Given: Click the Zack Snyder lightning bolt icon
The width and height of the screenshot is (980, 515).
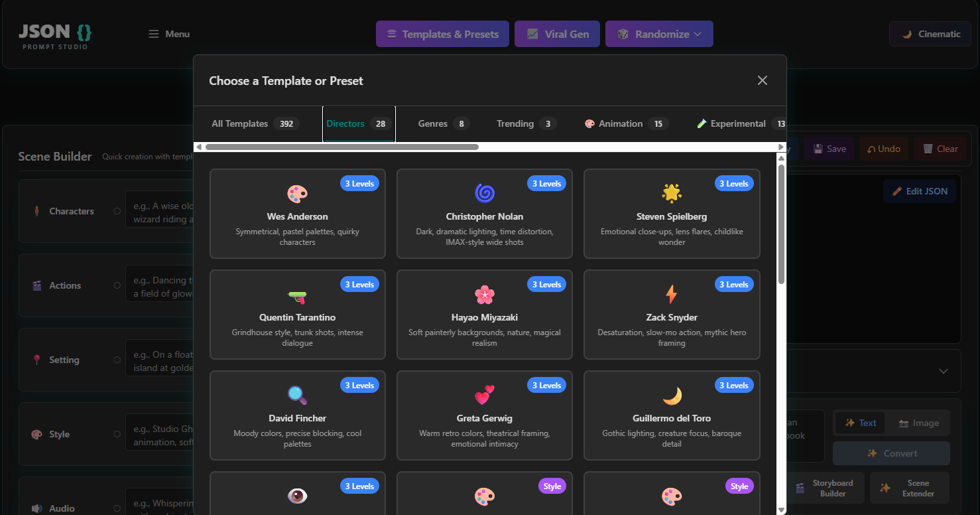Looking at the screenshot, I should click(671, 295).
